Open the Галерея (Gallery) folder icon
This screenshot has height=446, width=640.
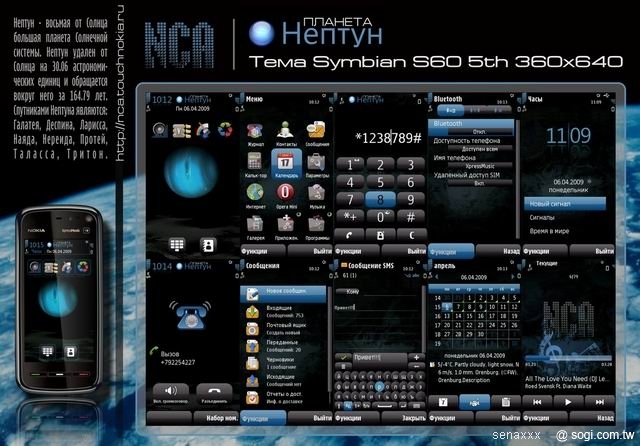click(256, 224)
